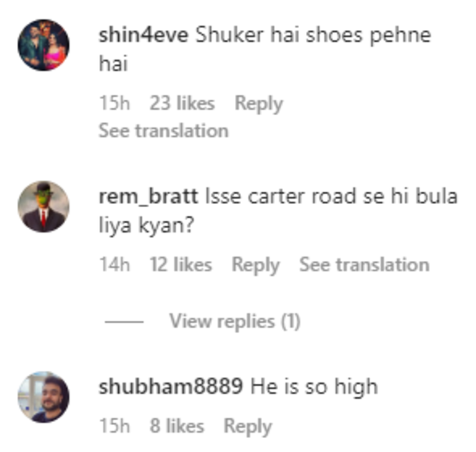
Task: Reply to shubham8889's comment
Action: point(248,427)
